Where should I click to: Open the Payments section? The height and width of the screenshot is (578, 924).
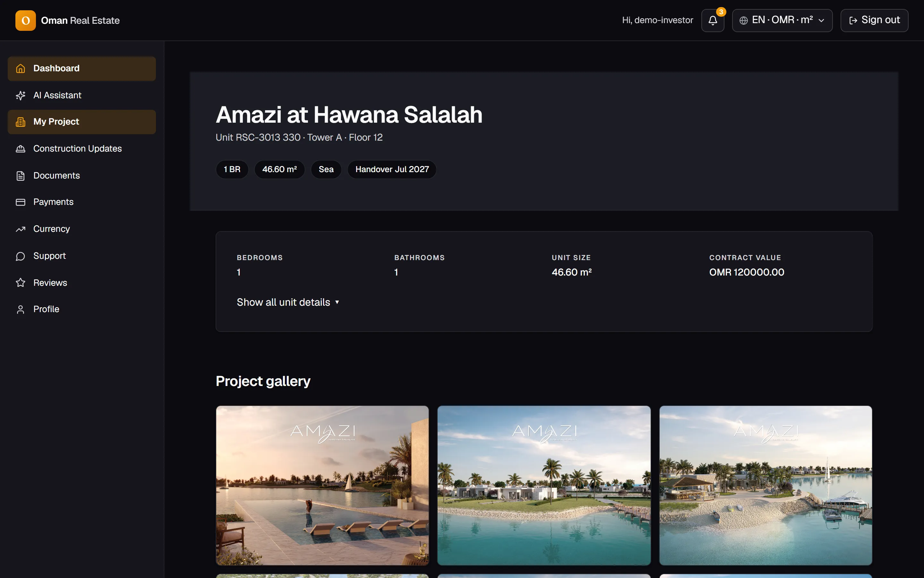(x=82, y=202)
